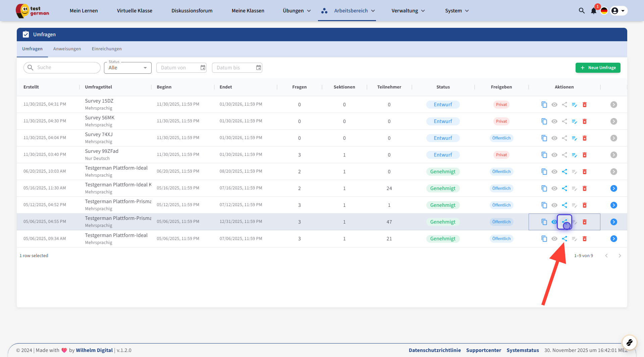
Task: Click the German flag language icon
Action: tap(604, 11)
